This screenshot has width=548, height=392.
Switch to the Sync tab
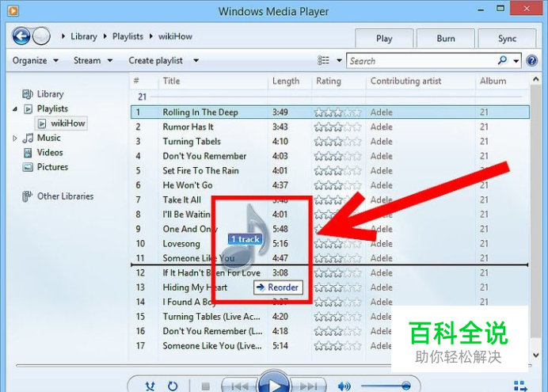click(507, 39)
